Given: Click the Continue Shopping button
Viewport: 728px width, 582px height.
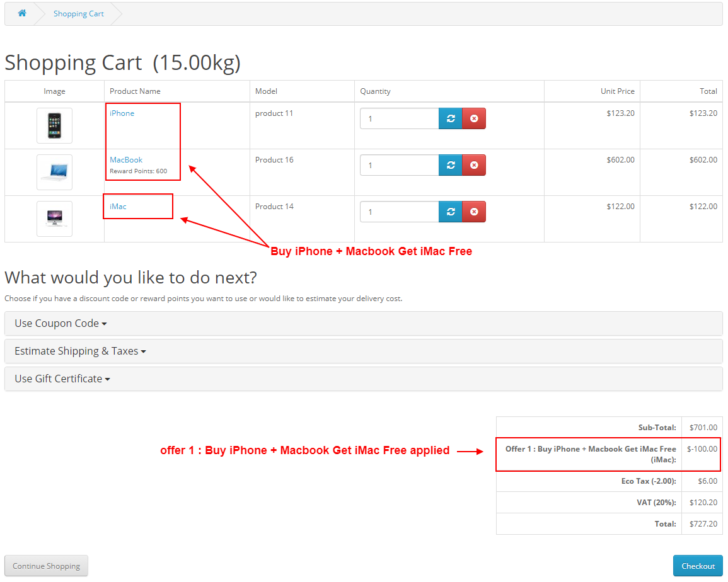Looking at the screenshot, I should [x=47, y=566].
